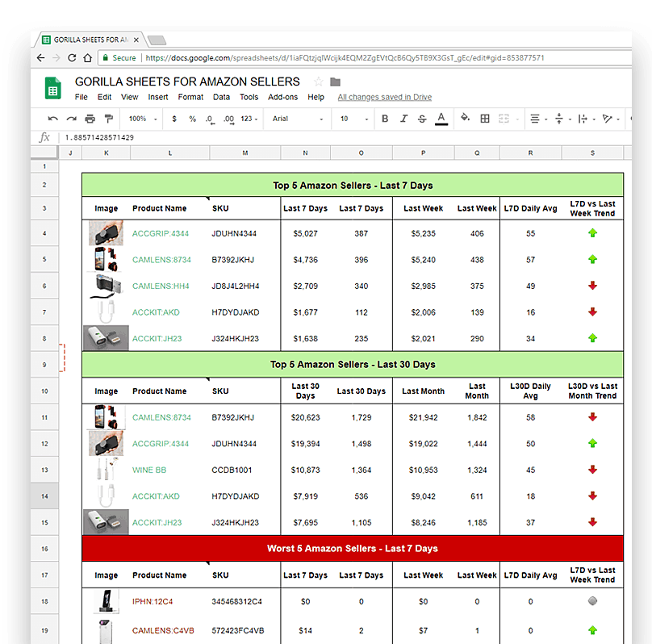Open the Add-ons menu

pyautogui.click(x=282, y=97)
